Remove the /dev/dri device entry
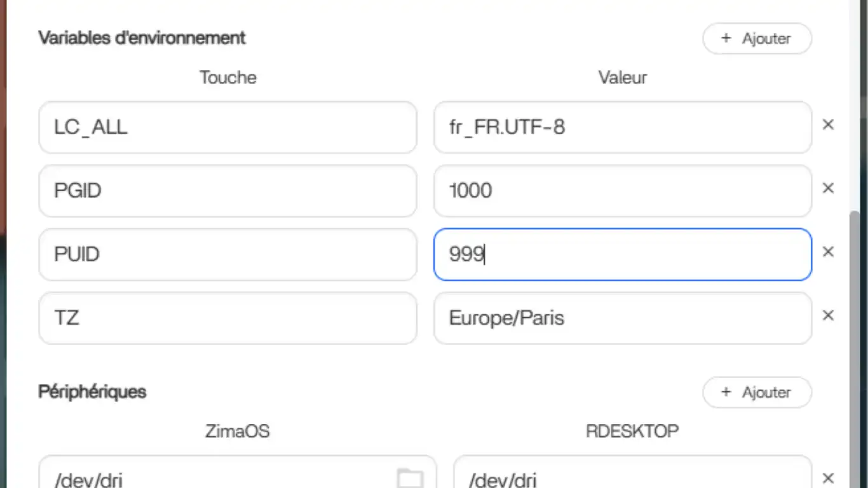868x488 pixels. [828, 478]
